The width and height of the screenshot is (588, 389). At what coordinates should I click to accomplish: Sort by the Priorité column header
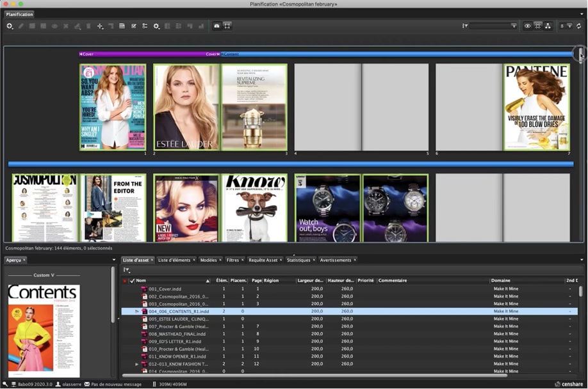click(366, 280)
